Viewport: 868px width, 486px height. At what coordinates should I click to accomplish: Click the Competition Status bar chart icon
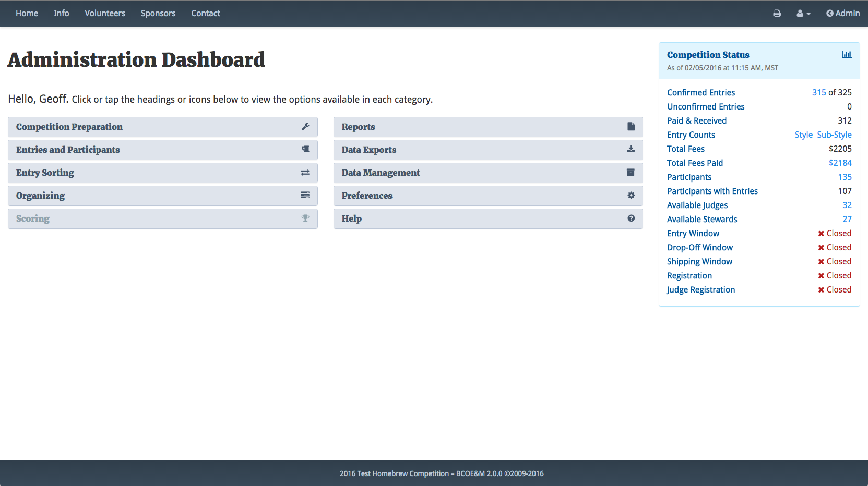(847, 55)
